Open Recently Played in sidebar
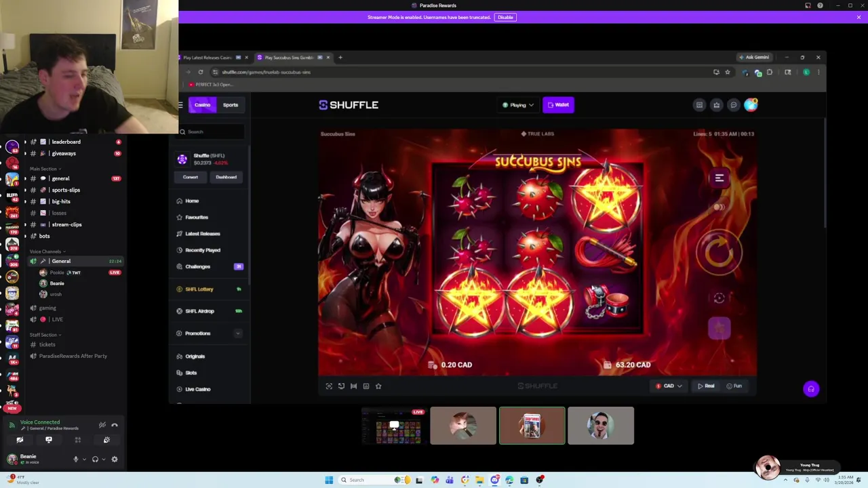The height and width of the screenshot is (488, 868). coord(203,250)
